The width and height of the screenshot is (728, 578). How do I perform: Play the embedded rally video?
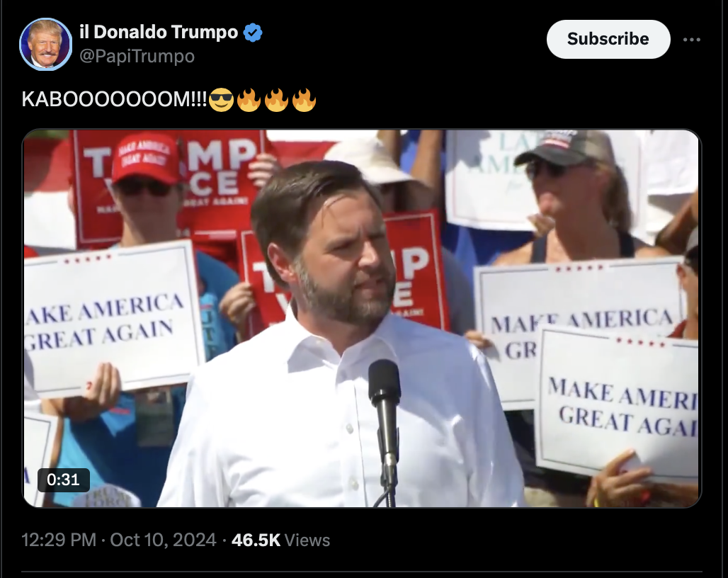coord(362,319)
